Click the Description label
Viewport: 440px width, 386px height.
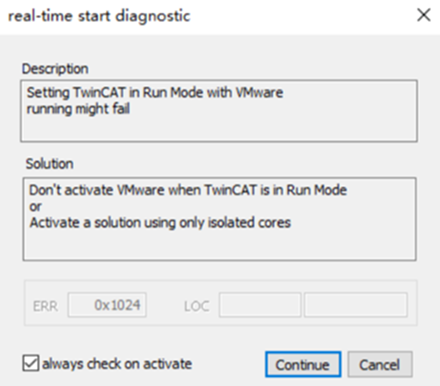coord(55,69)
